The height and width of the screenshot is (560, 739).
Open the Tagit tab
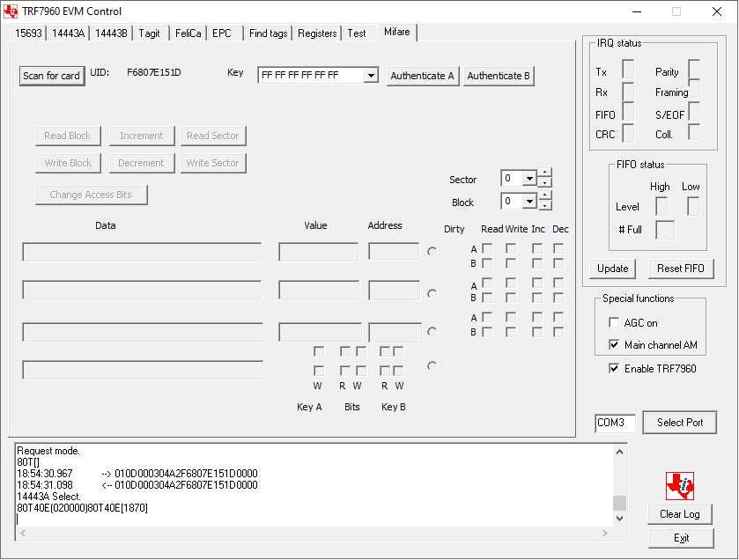[x=150, y=33]
